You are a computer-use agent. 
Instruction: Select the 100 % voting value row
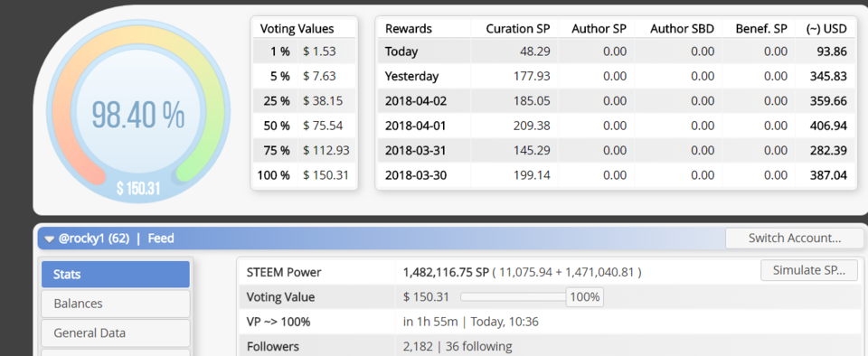tap(304, 176)
